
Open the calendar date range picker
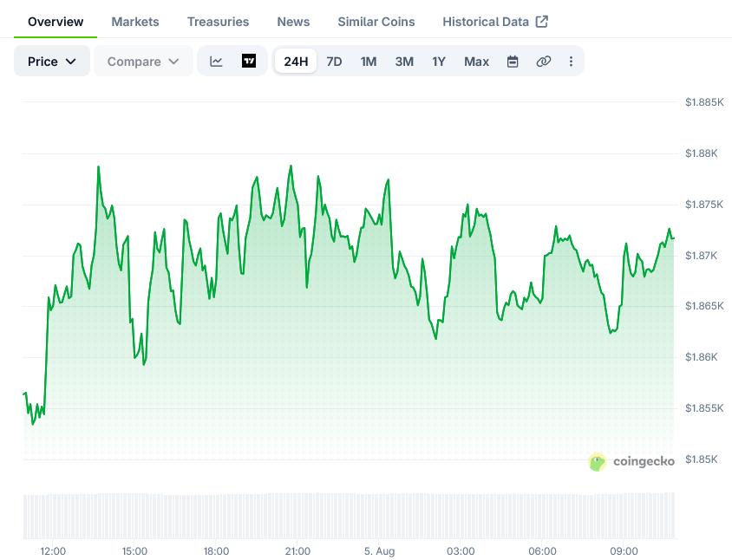[x=513, y=62]
